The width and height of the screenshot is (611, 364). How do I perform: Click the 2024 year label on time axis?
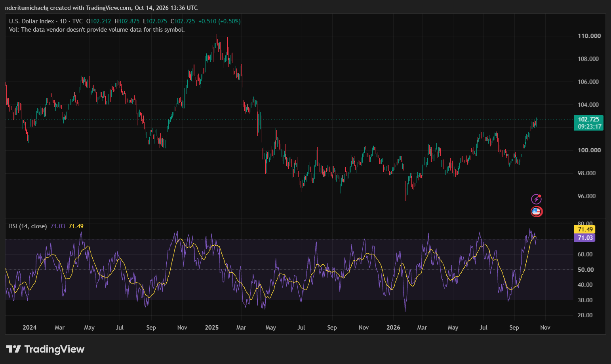pyautogui.click(x=30, y=328)
